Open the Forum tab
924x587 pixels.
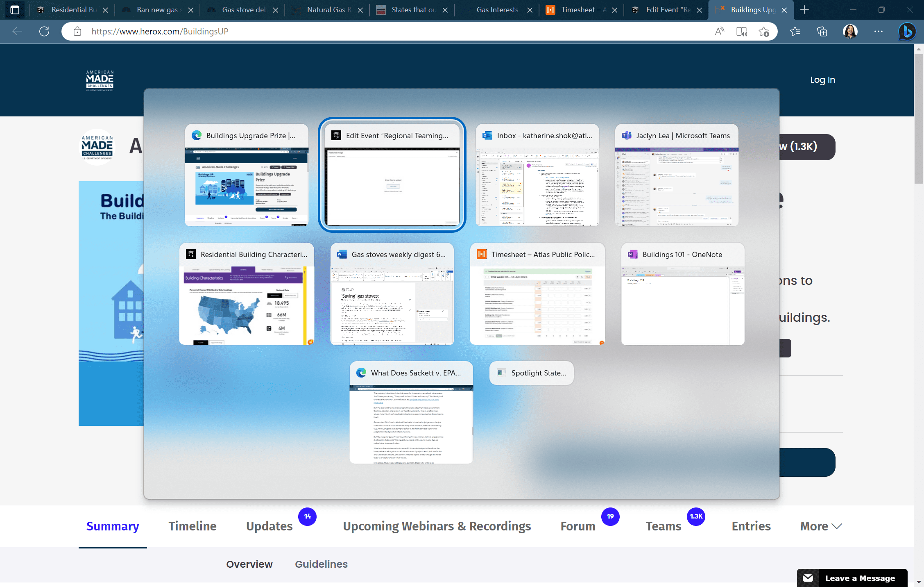point(577,526)
